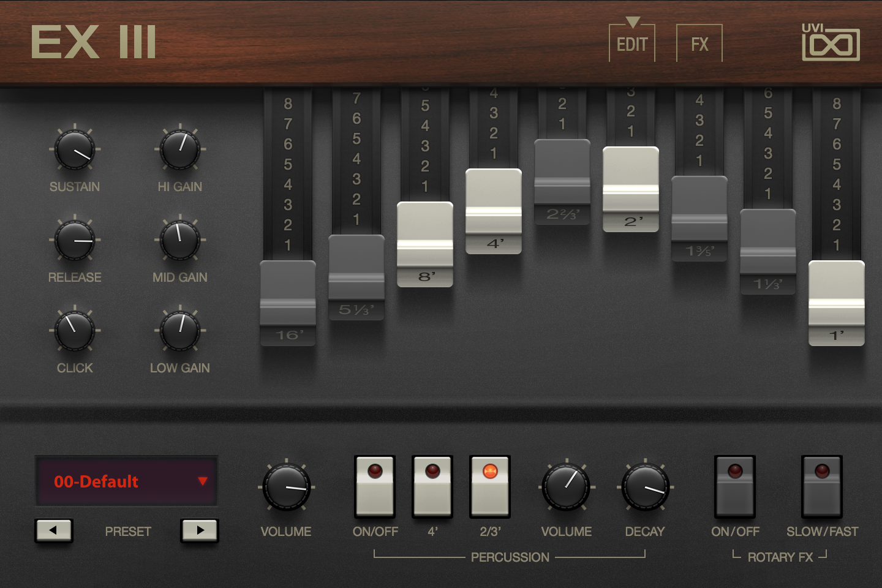Click the 1 1/3' drawbar handle

[x=768, y=252]
